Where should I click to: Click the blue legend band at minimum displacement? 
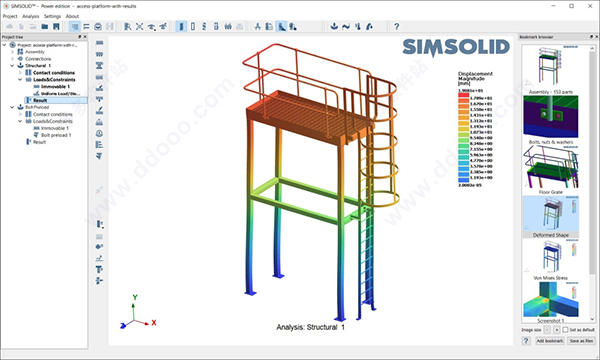(463, 180)
